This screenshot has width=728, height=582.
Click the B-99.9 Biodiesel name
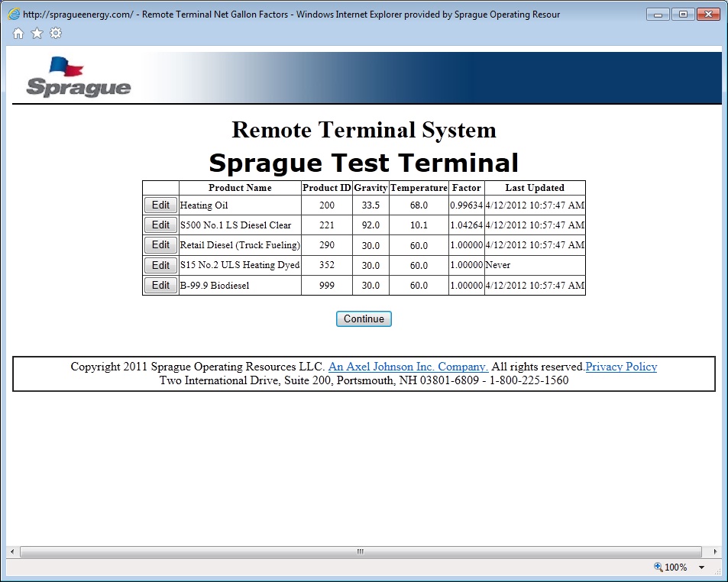coord(215,286)
